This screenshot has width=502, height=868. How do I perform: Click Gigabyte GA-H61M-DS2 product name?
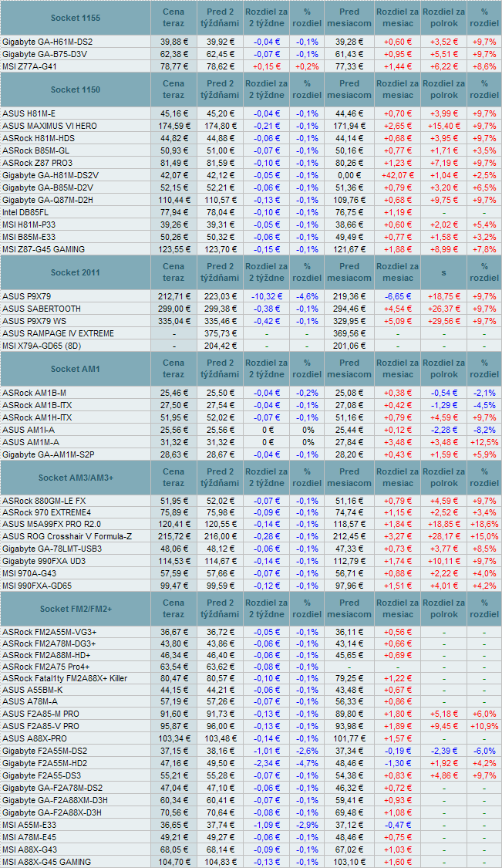[48, 42]
